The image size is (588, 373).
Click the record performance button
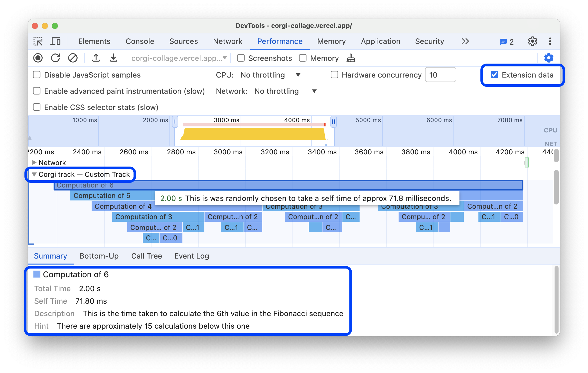(x=39, y=58)
